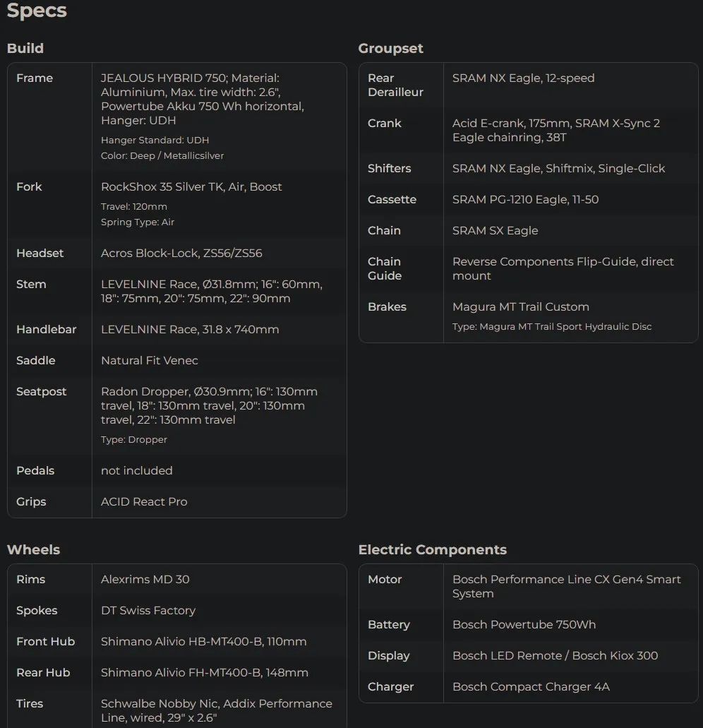The image size is (703, 728).
Task: Select the Cassette row label
Action: 392,199
